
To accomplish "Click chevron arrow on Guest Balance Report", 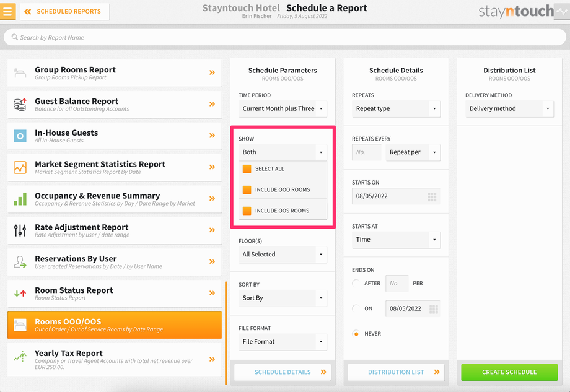I will 213,104.
